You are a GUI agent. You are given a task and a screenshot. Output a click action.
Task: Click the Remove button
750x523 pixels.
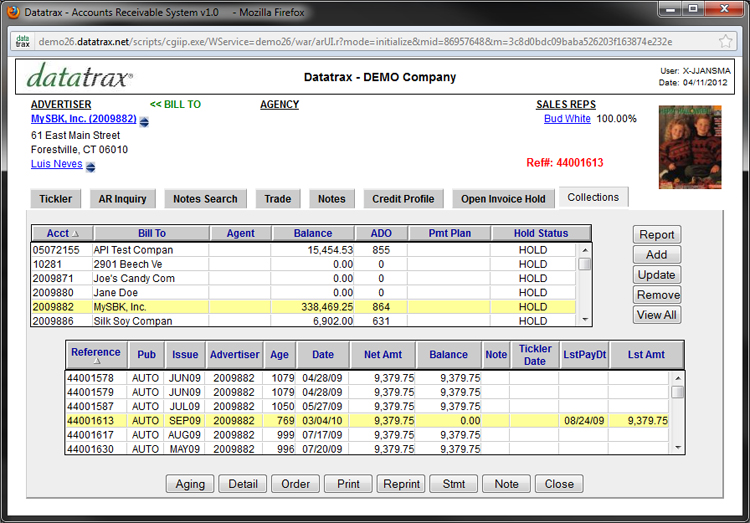(x=657, y=295)
